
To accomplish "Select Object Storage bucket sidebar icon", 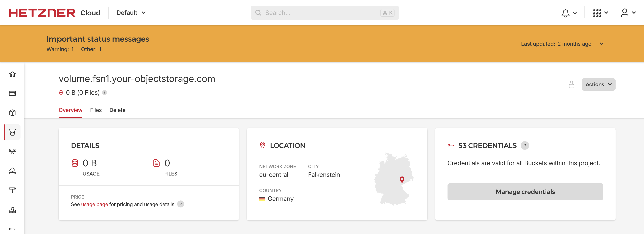I will coord(12,132).
